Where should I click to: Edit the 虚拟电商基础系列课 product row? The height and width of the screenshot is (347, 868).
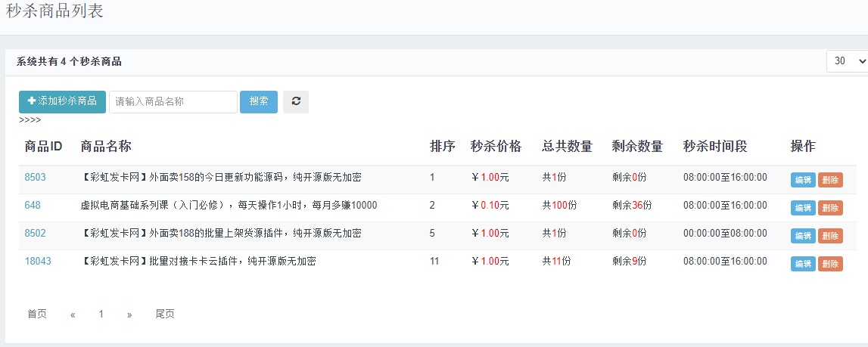coord(803,208)
